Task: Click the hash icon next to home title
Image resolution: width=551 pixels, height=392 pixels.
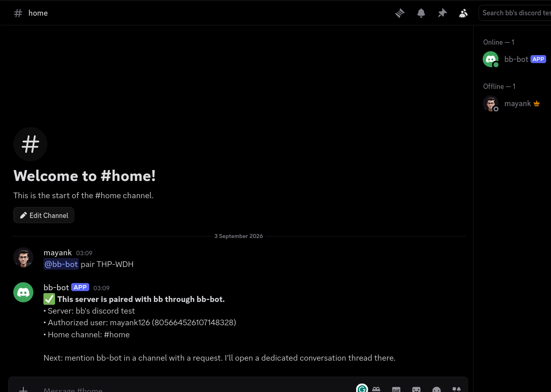Action: (x=18, y=13)
